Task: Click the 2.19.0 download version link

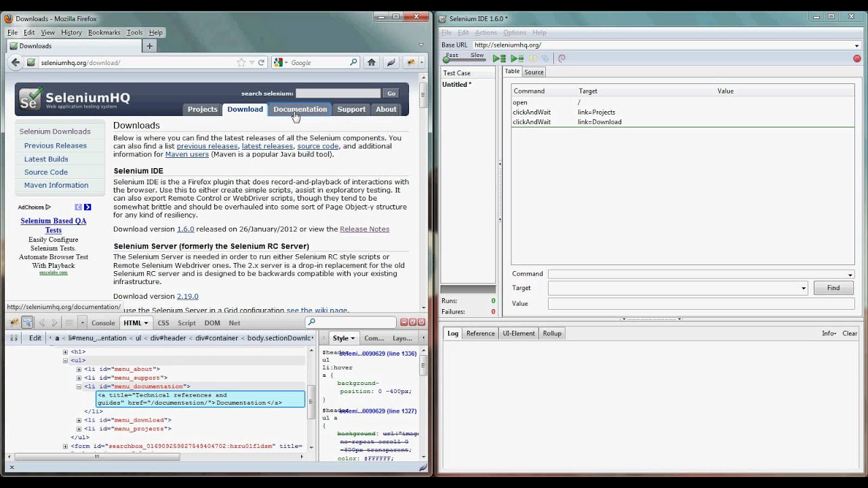Action: point(187,296)
